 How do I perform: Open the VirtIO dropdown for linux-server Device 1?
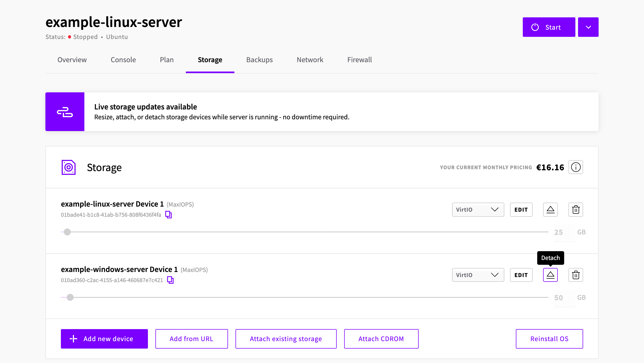478,210
